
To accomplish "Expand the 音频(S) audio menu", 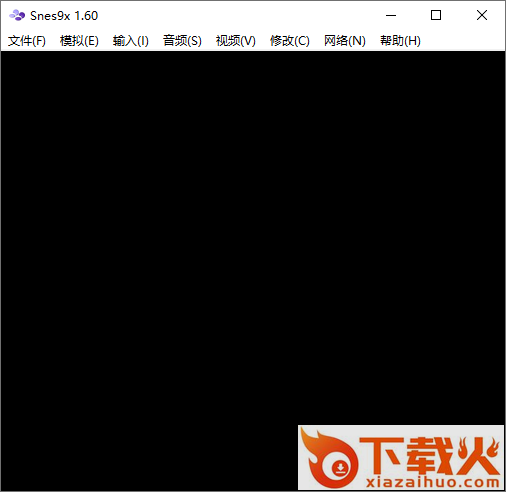I will [x=182, y=41].
